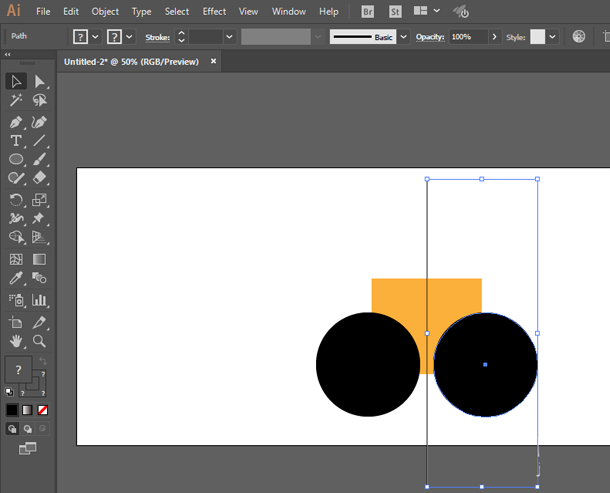
Task: Select the Pen tool
Action: (x=16, y=121)
